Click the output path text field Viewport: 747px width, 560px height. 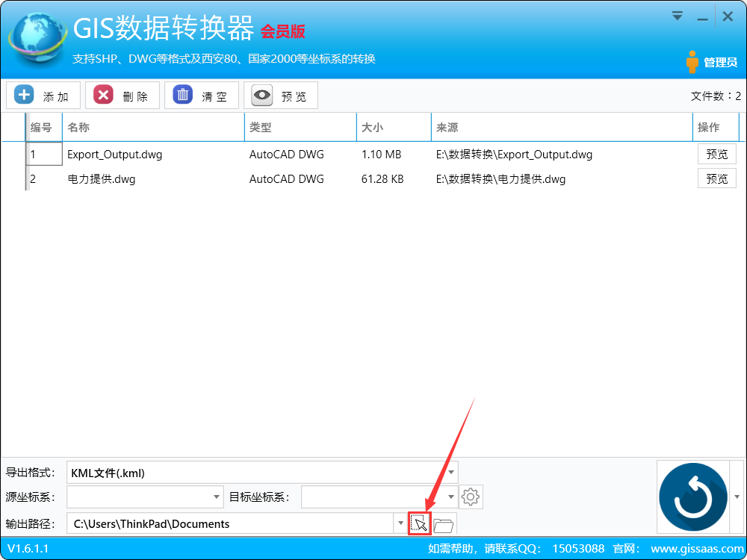click(231, 523)
